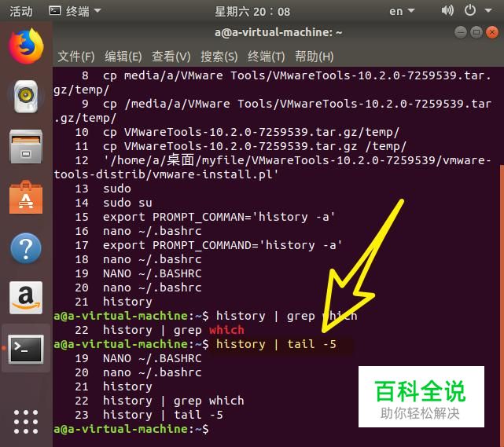Click the volume speaker icon
This screenshot has width=504, height=447.
447,11
